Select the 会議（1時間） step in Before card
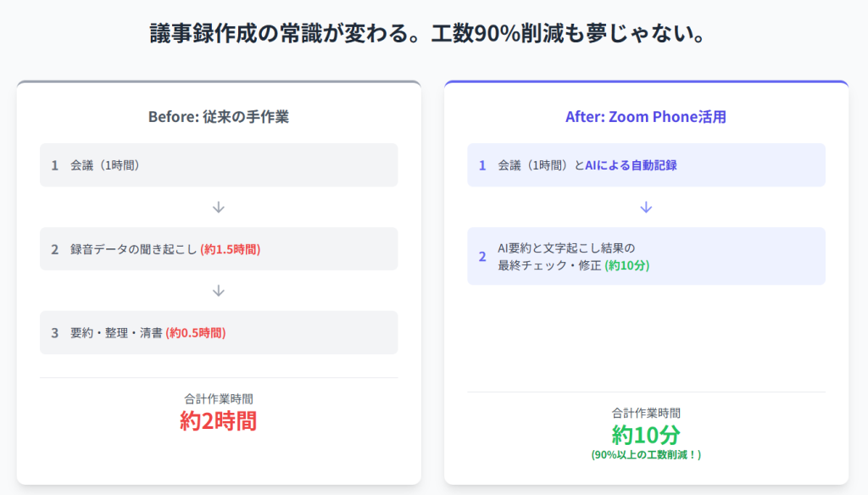Screen dimensions: 868x495 219,165
